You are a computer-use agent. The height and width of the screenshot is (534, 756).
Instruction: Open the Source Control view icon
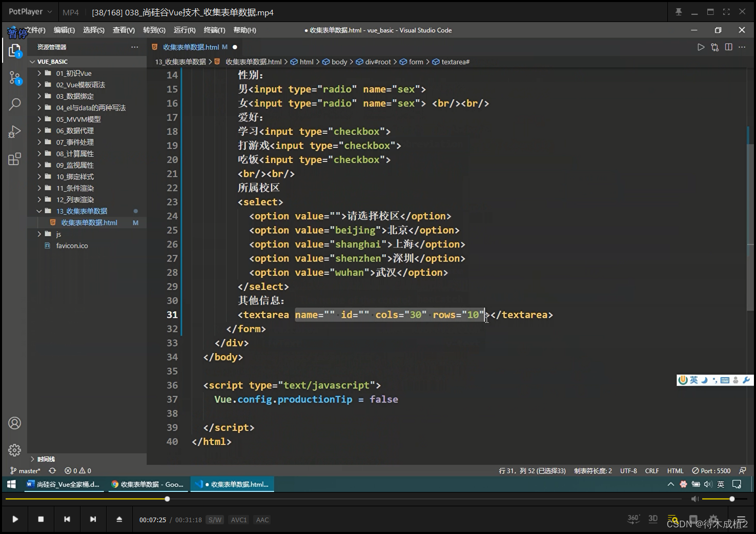pos(15,78)
